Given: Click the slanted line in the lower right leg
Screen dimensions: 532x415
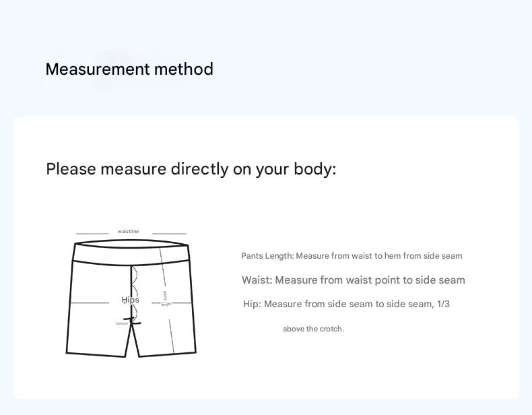Looking at the screenshot, I should [x=172, y=336].
